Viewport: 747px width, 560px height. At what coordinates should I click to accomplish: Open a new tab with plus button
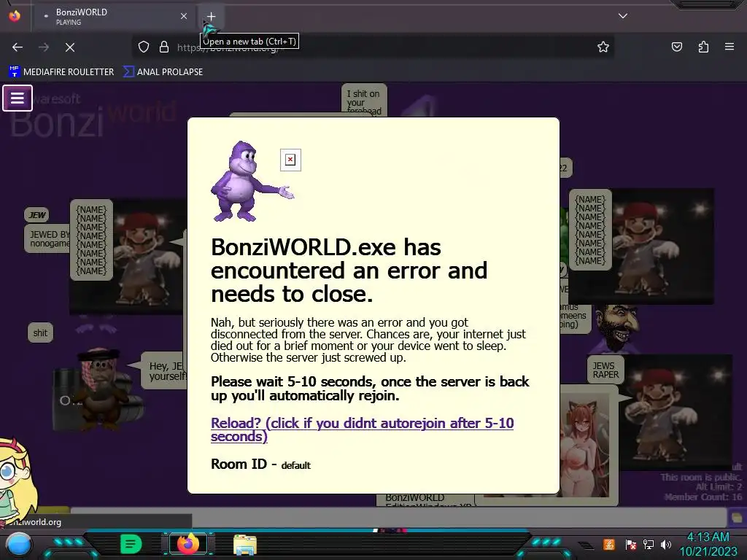211,16
